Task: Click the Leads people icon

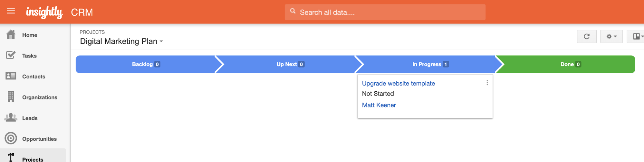Action: (x=11, y=117)
